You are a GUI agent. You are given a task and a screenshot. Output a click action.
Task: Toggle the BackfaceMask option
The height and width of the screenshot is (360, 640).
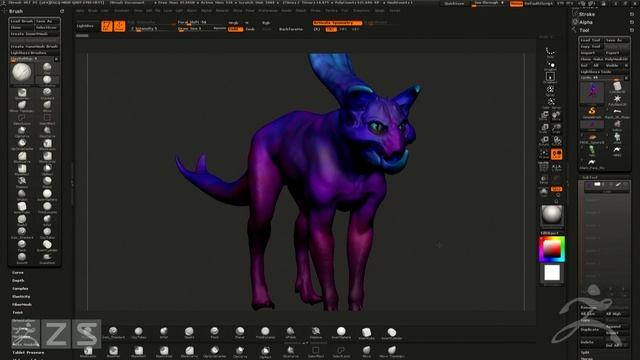coord(291,29)
